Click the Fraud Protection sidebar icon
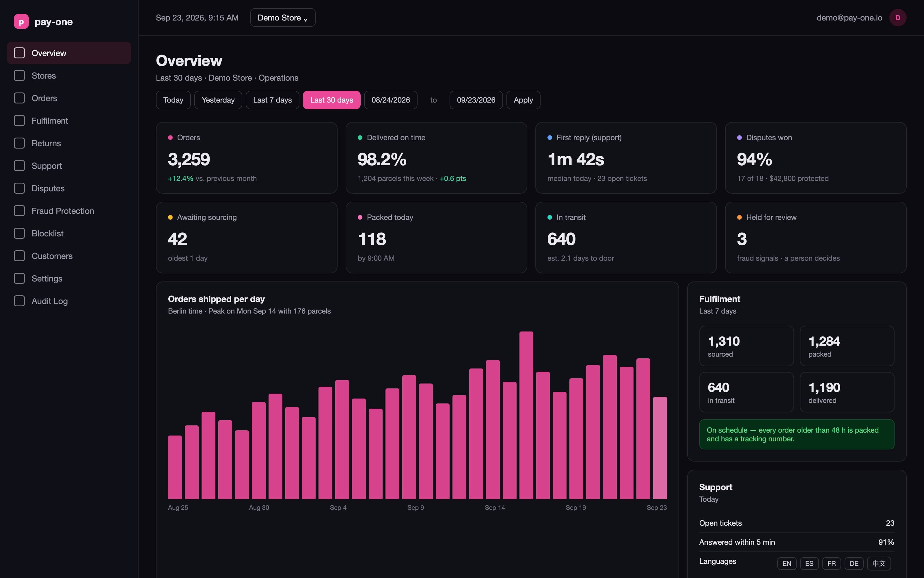 19,211
